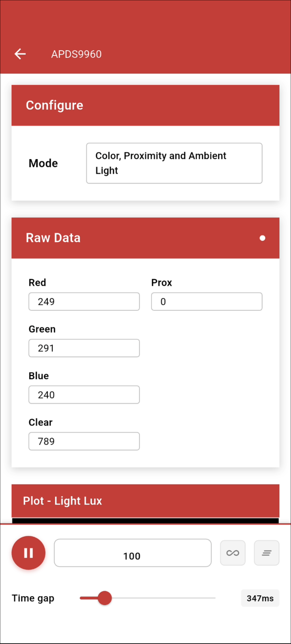Click the three-lines icon button
Screen dimensions: 291x644
click(x=266, y=553)
